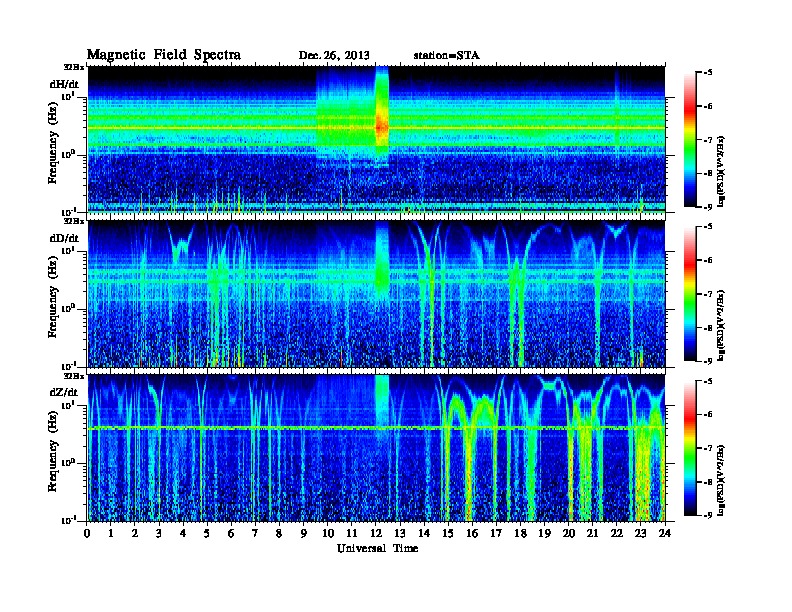Click the "station=STA" label
This screenshot has height=612, width=792.
(447, 56)
